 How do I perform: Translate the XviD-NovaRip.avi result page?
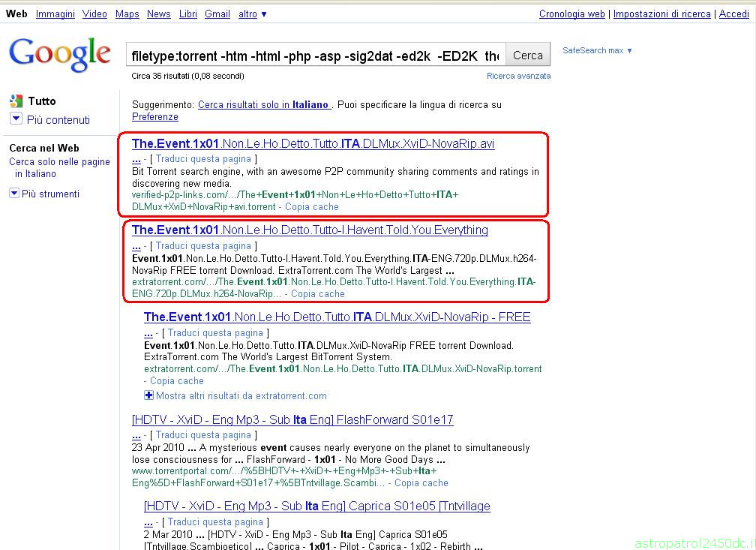pos(203,159)
